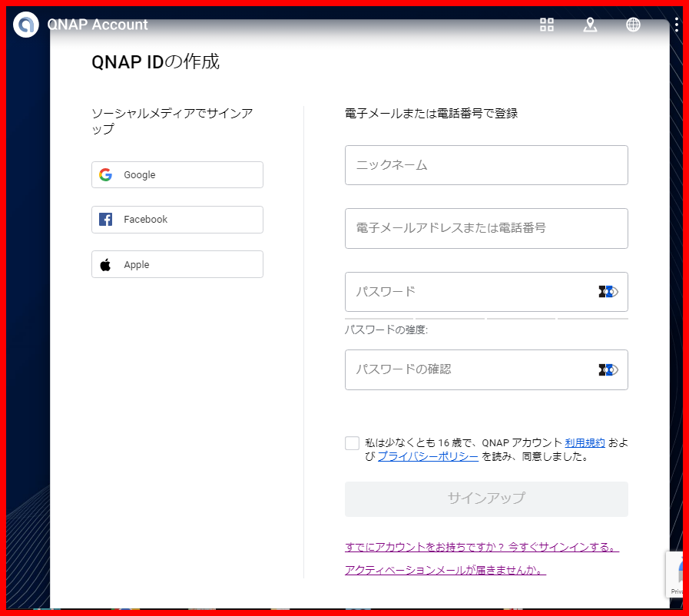689x616 pixels.
Task: Open the プライバシーポリシー link
Action: (428, 456)
